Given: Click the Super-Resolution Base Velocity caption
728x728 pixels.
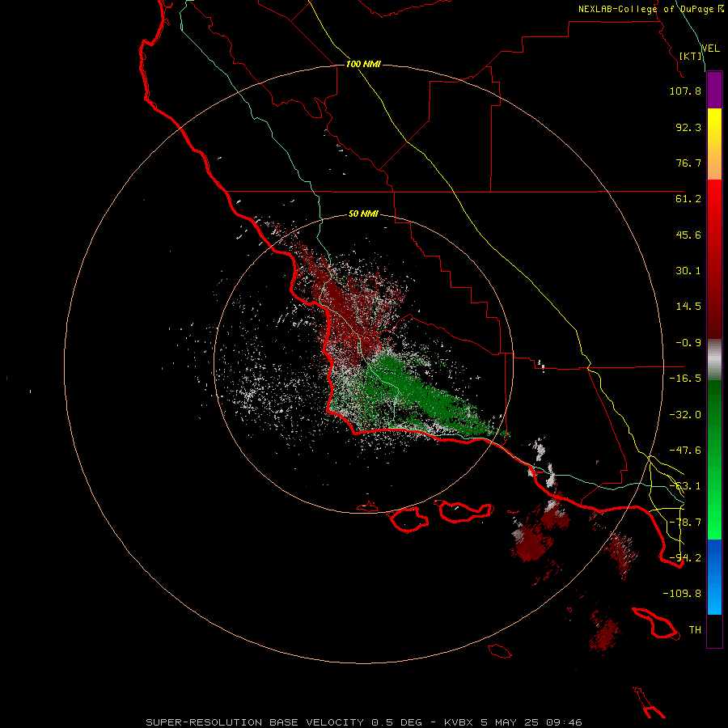Looking at the screenshot, I should (363, 722).
